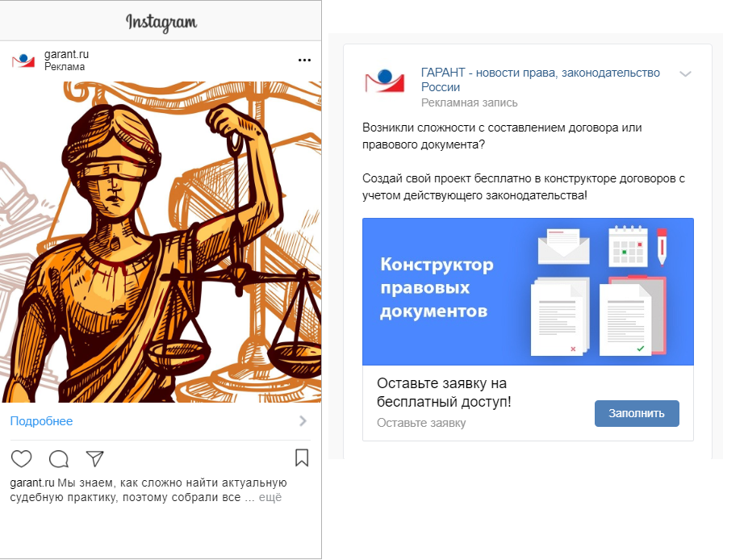Open the Подробнее arrow chevron
744x560 pixels.
[x=303, y=421]
